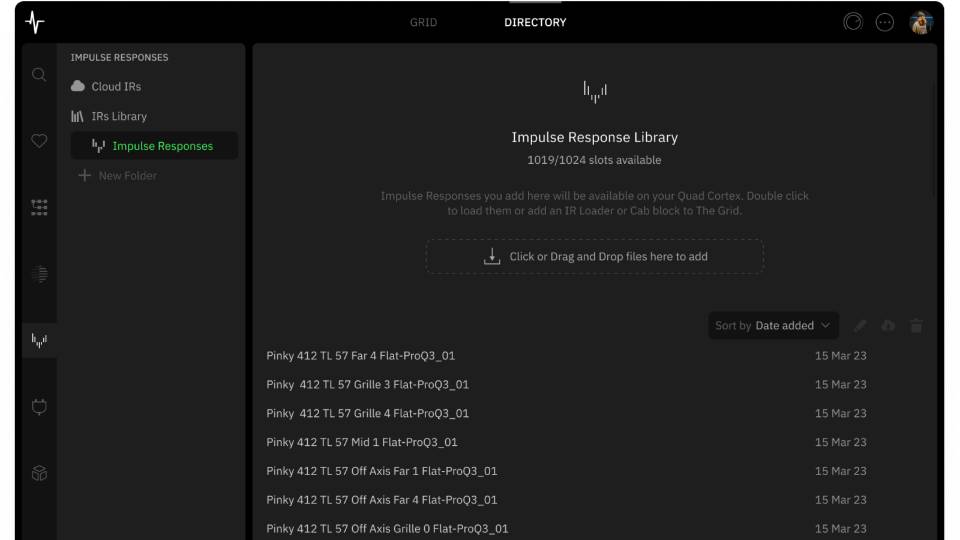Expand IRs Library in the tree
The image size is (960, 540).
click(x=118, y=116)
